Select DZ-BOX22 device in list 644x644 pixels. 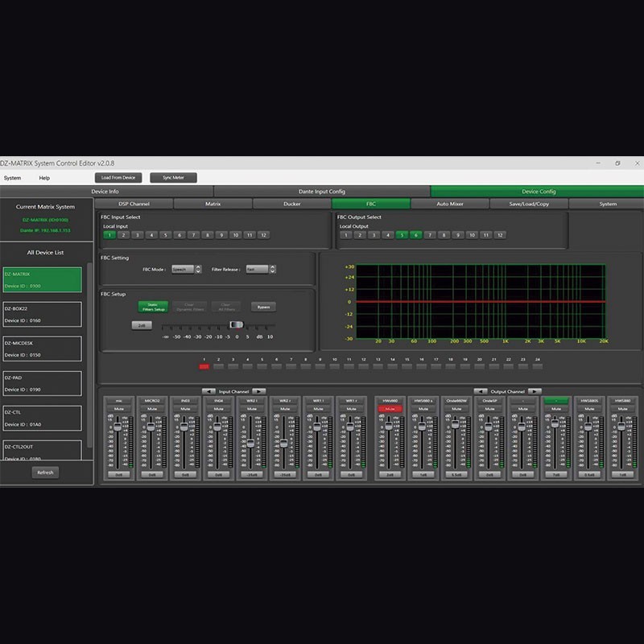tap(43, 314)
